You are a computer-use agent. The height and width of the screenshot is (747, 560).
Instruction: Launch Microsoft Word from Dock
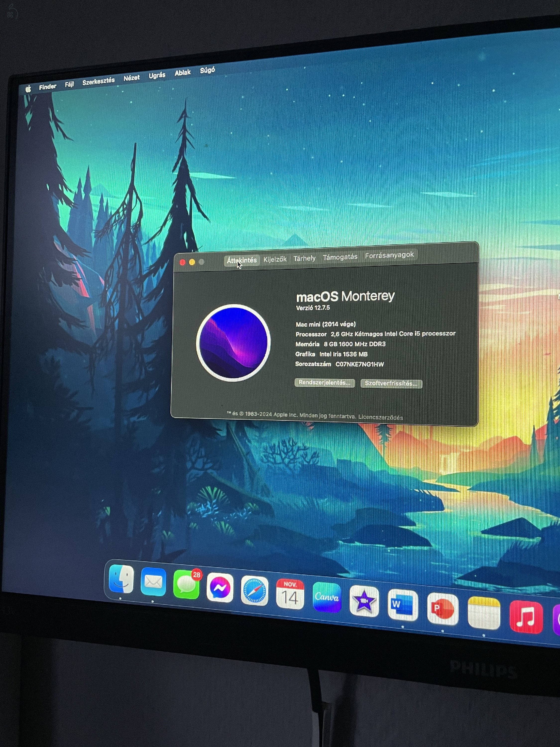(x=403, y=605)
